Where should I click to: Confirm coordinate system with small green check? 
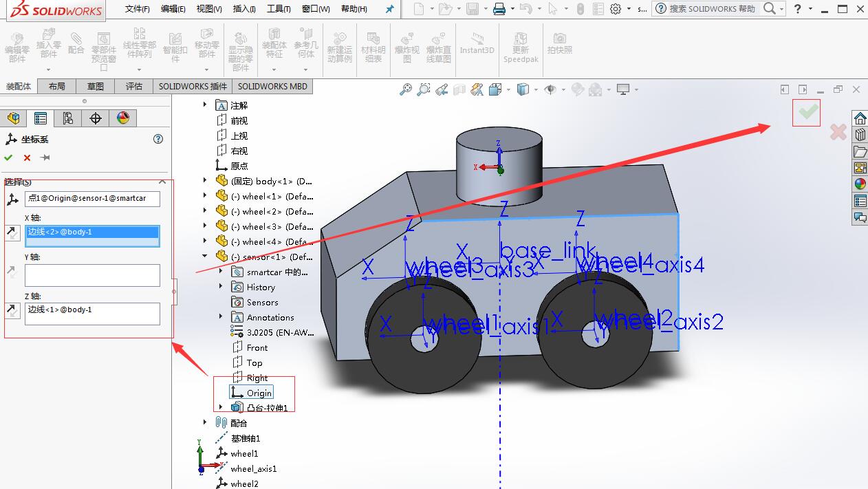pos(8,157)
